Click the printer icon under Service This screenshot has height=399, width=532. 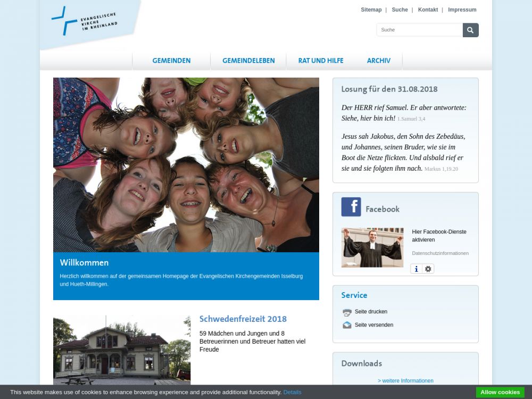(347, 312)
